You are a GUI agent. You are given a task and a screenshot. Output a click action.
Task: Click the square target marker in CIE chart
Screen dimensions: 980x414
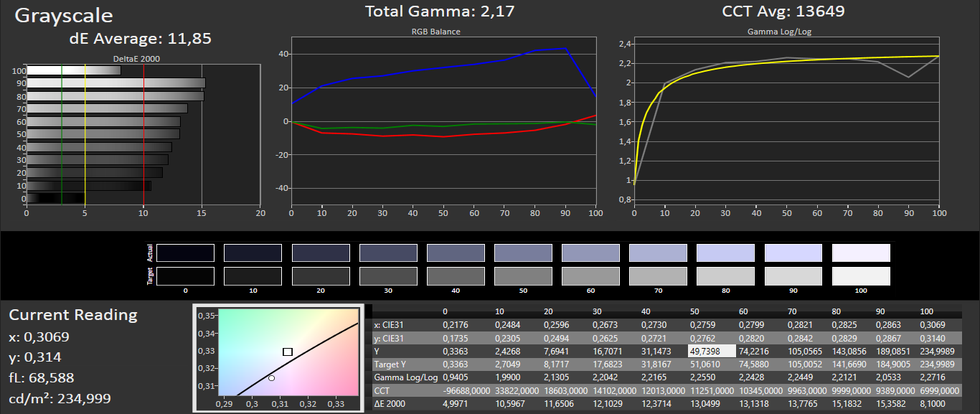pos(288,352)
